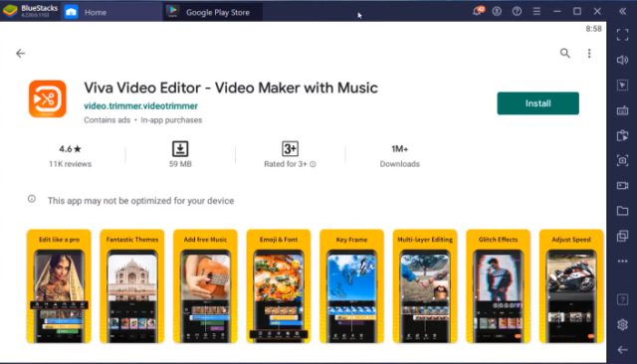Viewport: 637px width, 364px height.
Task: Open the three-dot more options menu
Action: coord(589,53)
